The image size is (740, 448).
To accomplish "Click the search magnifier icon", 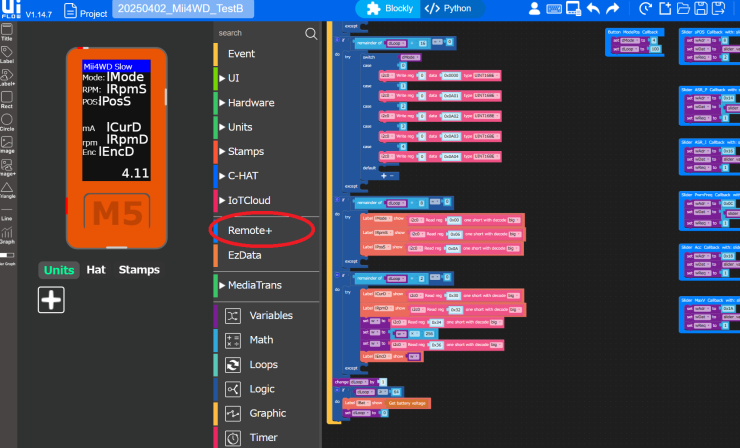I will tap(311, 34).
